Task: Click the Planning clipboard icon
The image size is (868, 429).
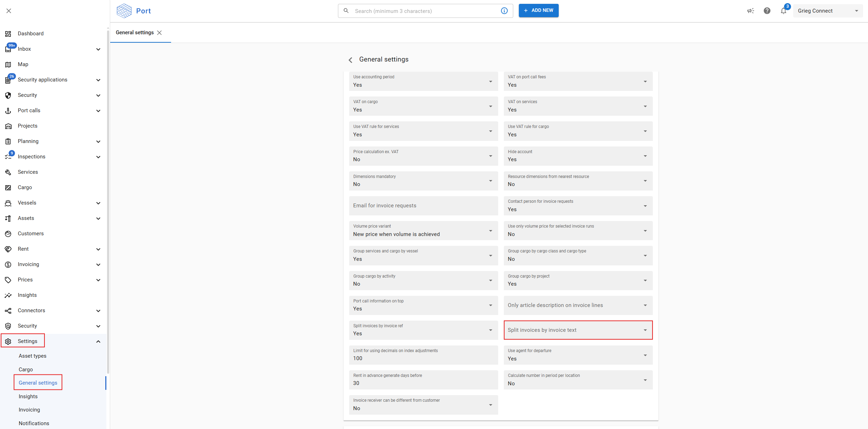Action: (8, 141)
